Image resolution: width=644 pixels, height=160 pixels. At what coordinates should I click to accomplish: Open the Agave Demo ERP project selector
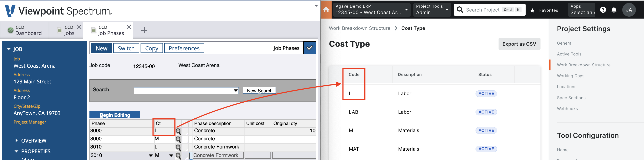point(371,10)
